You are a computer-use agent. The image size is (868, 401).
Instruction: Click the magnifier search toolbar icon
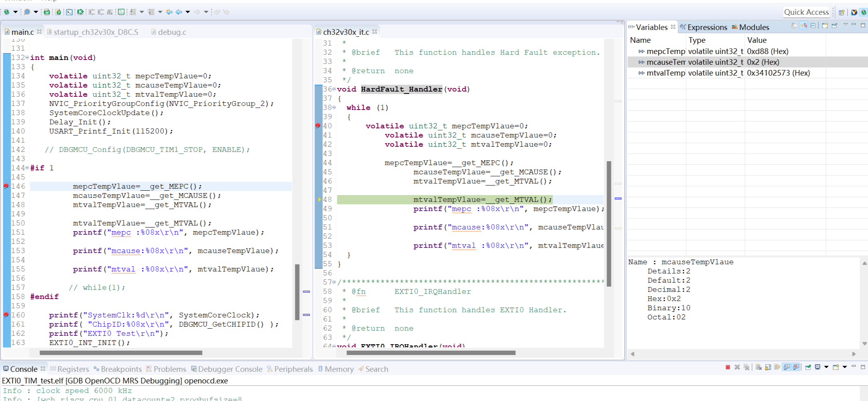tap(27, 12)
